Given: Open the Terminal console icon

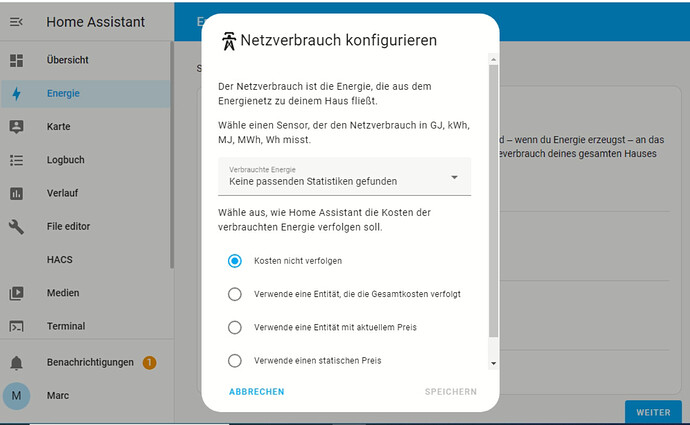Looking at the screenshot, I should click(16, 327).
